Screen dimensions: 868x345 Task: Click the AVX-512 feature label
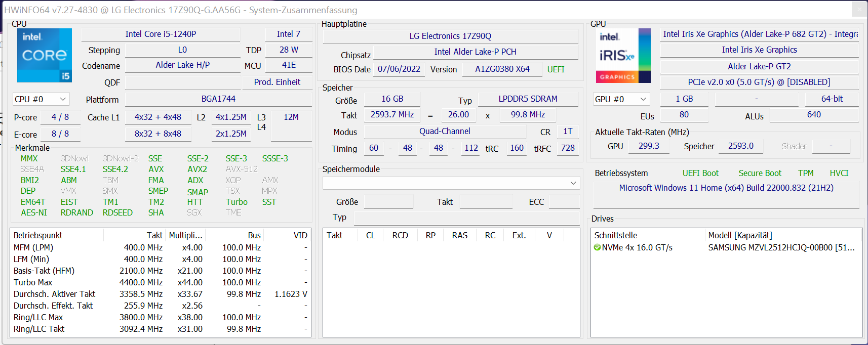coord(242,169)
